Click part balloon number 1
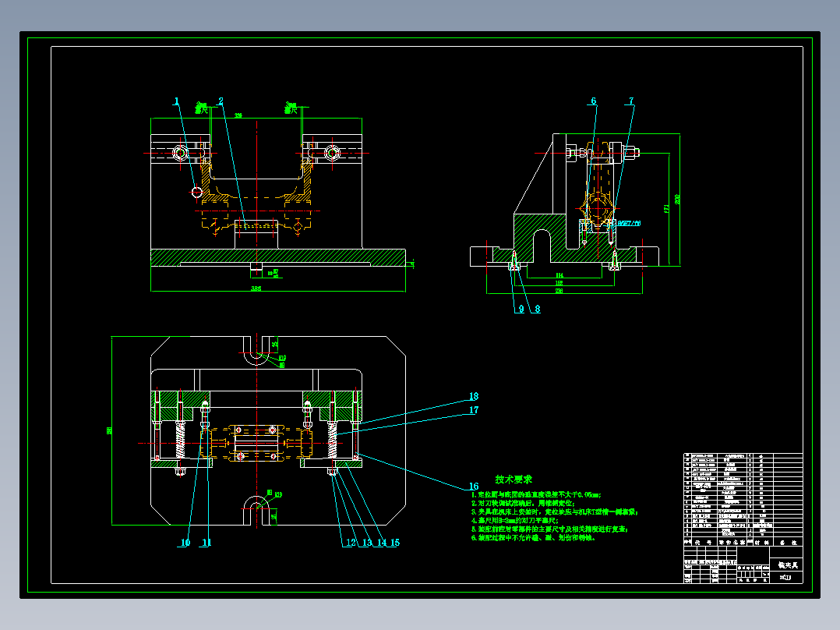The image size is (840, 630). pyautogui.click(x=177, y=101)
